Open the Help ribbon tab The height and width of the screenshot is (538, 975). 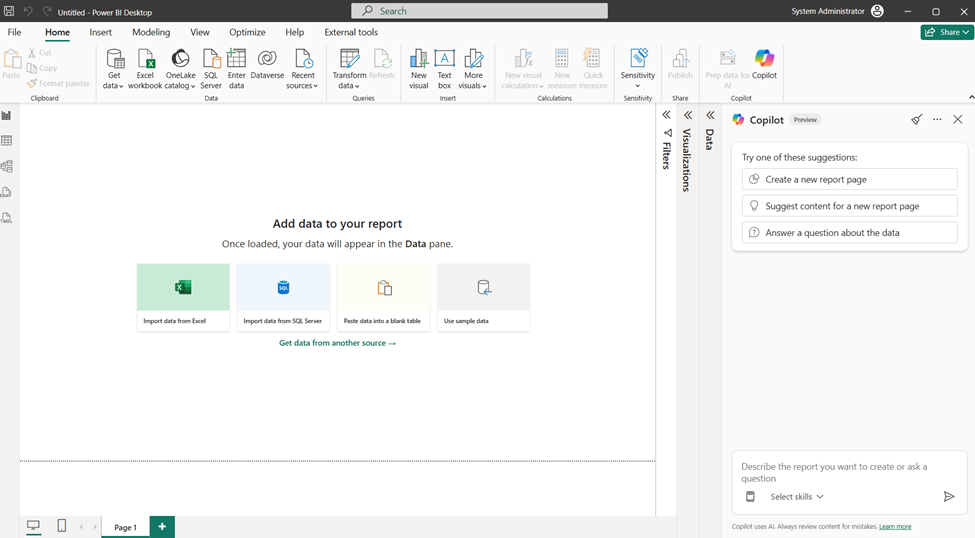(x=295, y=32)
